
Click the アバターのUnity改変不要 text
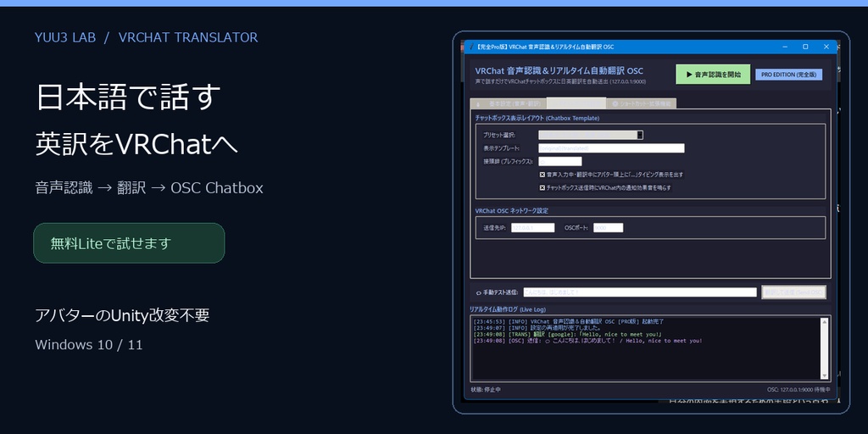tap(122, 315)
